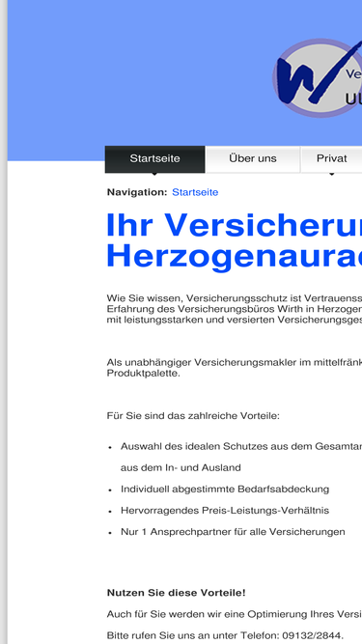Image resolution: width=362 pixels, height=644 pixels.
Task: Click bullet 'Auswahl des idealen Schutzes'
Action: 241,446
